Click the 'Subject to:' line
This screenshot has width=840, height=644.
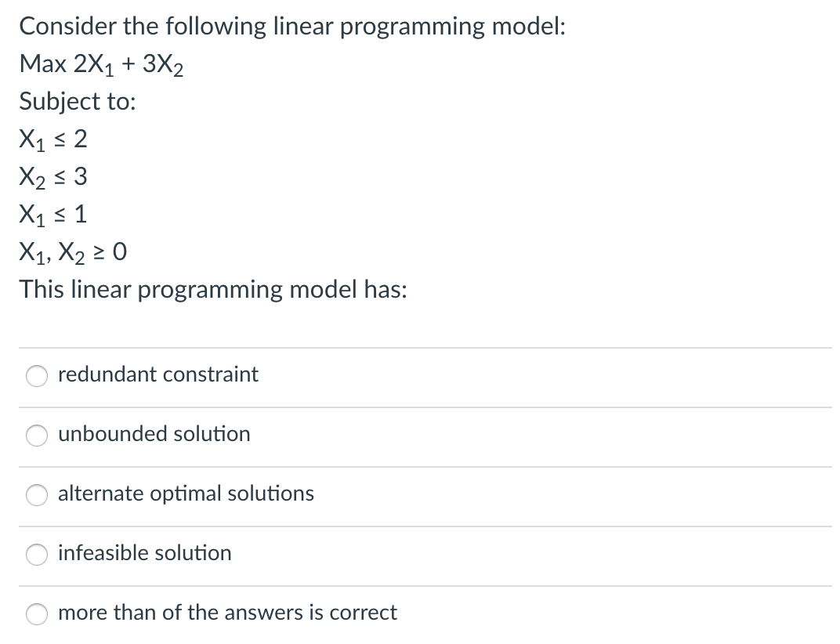pyautogui.click(x=78, y=102)
